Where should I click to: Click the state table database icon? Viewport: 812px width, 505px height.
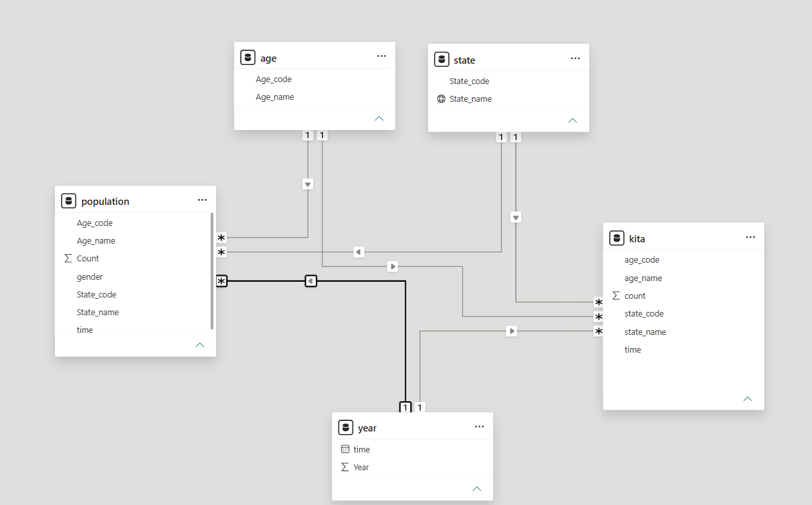tap(442, 60)
